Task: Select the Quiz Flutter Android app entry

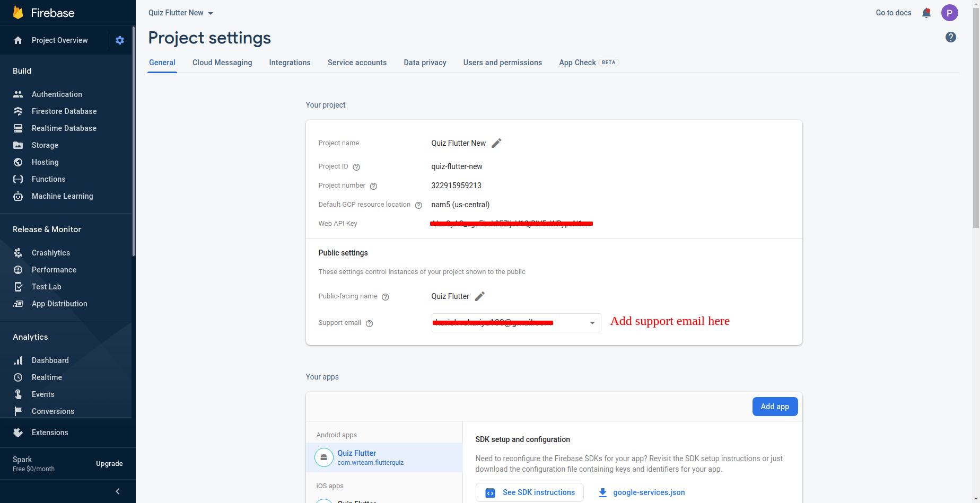Action: point(370,457)
